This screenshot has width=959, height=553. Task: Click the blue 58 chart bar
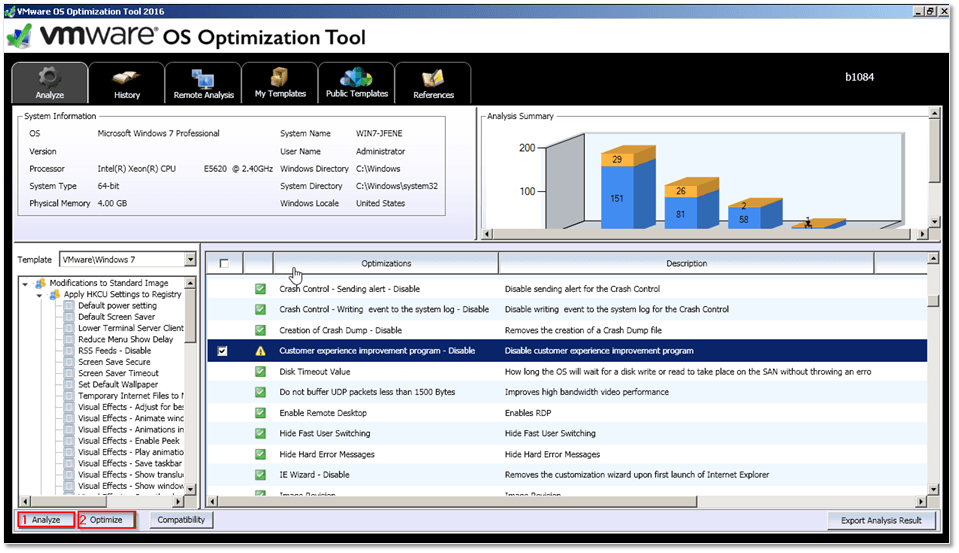[x=744, y=218]
